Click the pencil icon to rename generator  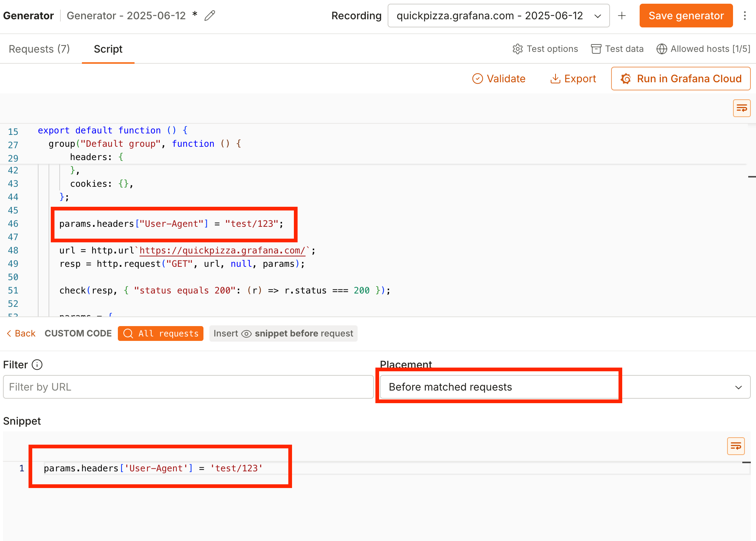click(x=210, y=16)
